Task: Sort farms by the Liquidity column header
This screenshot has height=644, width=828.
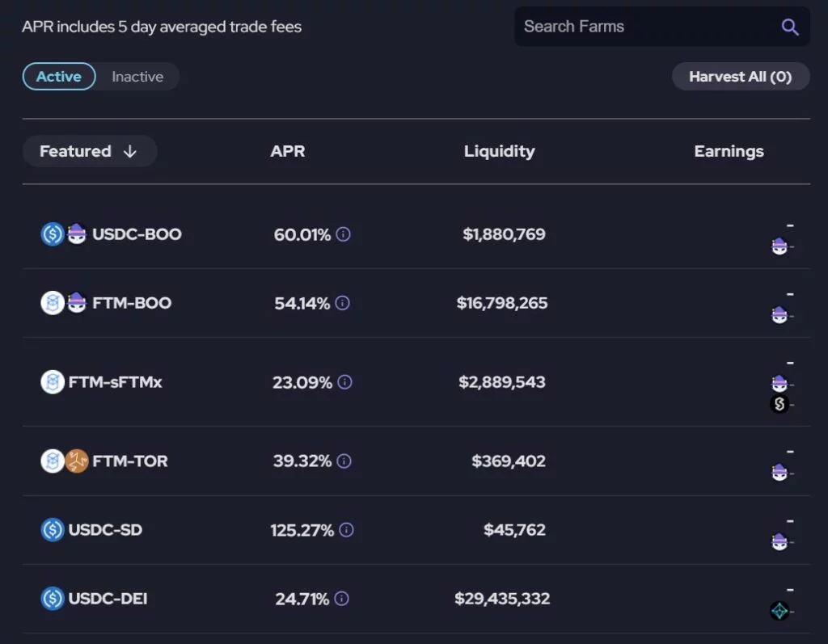Action: click(x=499, y=151)
